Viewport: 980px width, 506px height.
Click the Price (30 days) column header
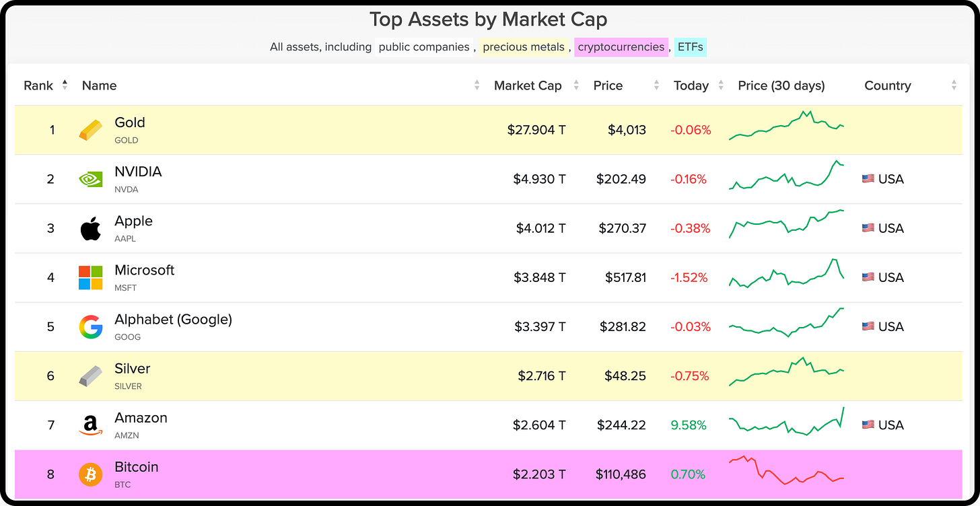[781, 85]
